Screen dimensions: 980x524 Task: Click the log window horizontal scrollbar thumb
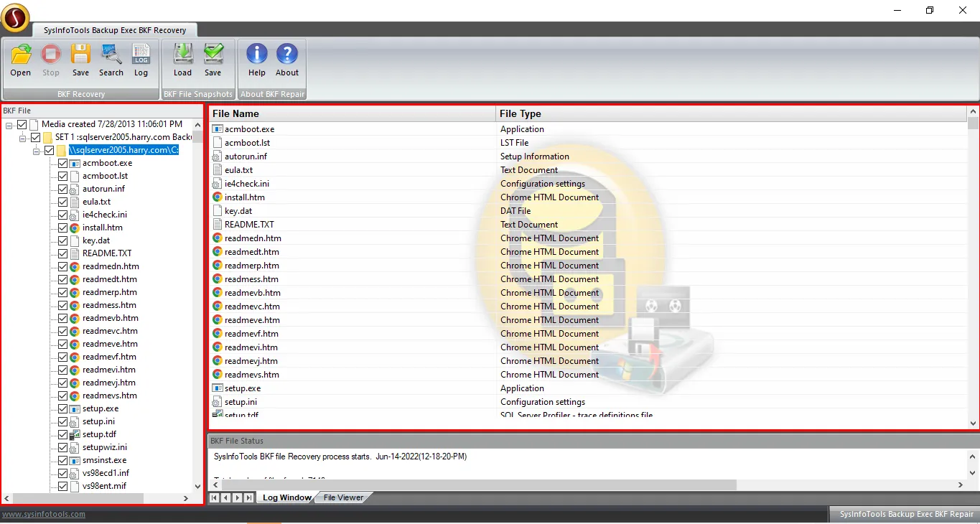[480, 485]
